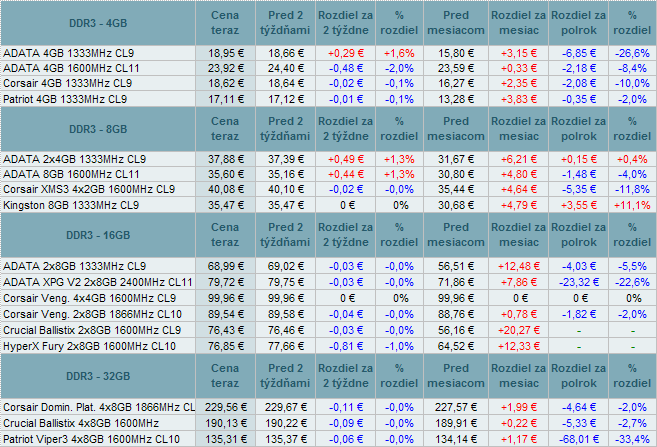Click the ADATA 2x4GB 1333MHz CL9 row name
This screenshot has height=447, width=657.
pyautogui.click(x=75, y=159)
